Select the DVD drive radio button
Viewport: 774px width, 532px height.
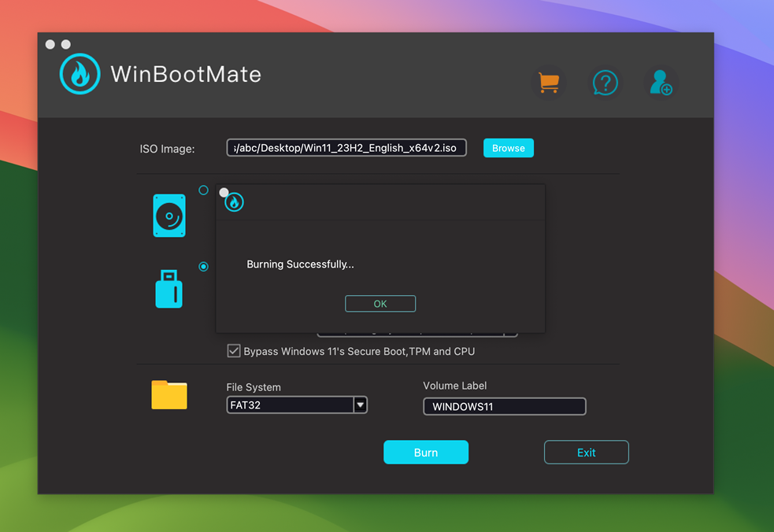[x=203, y=189]
